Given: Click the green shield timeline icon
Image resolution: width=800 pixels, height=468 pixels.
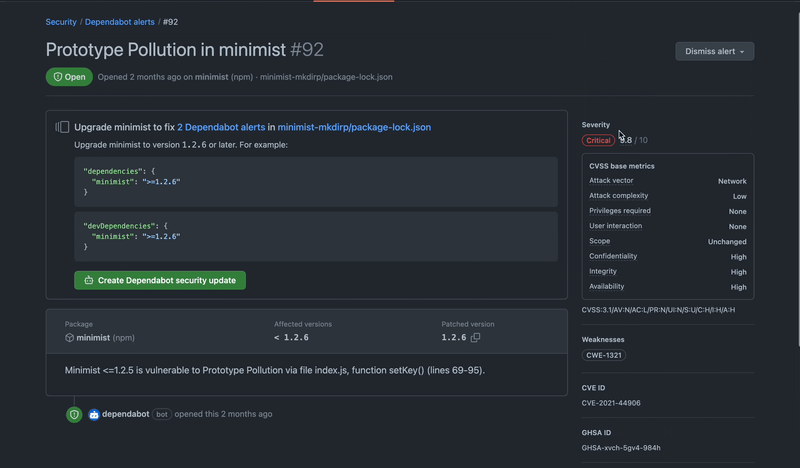Looking at the screenshot, I should click(74, 414).
